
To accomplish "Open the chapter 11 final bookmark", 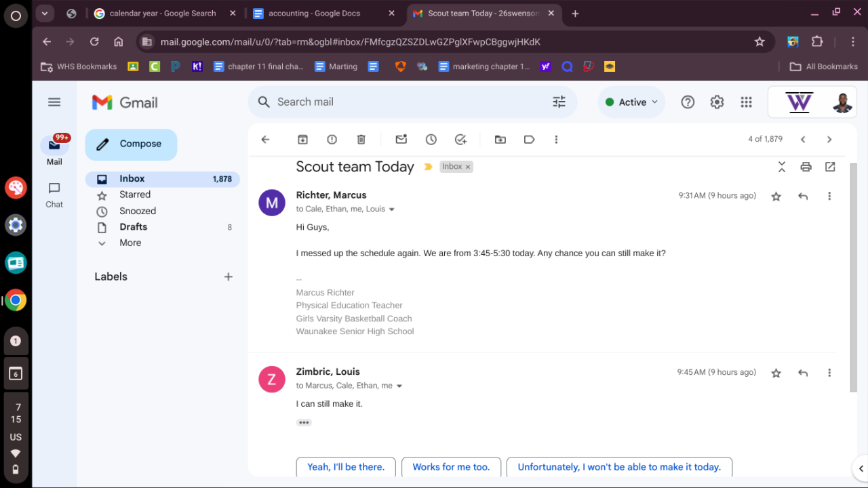I will click(x=258, y=66).
